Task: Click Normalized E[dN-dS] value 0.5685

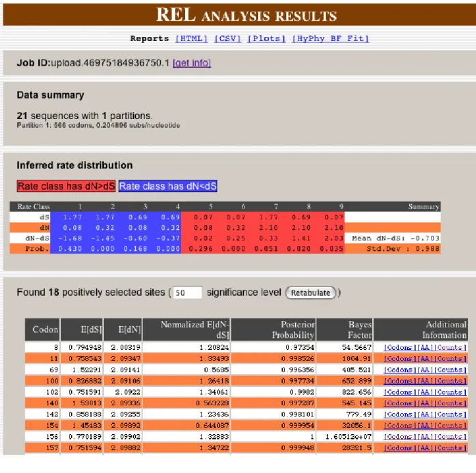Action: click(x=216, y=370)
